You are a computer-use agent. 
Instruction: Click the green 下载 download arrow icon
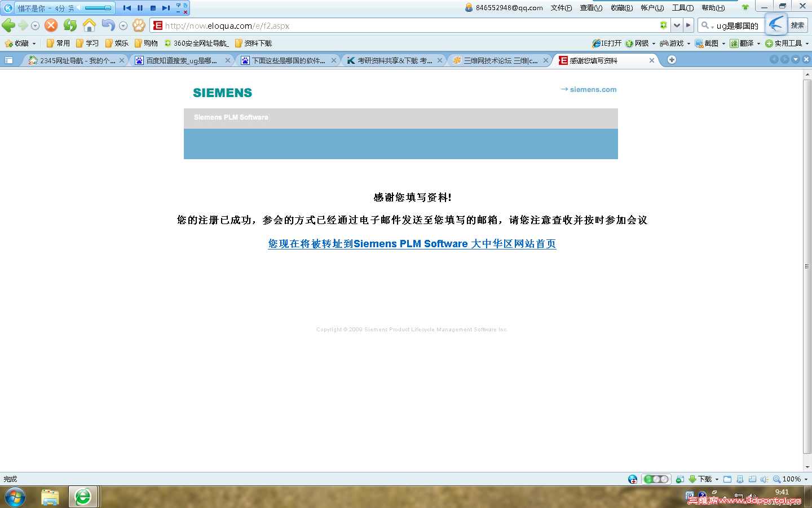pos(692,479)
